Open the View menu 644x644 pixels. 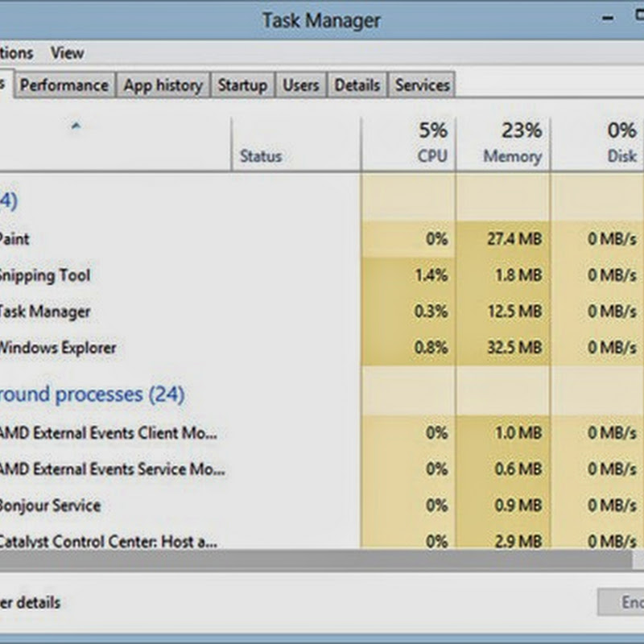point(68,53)
